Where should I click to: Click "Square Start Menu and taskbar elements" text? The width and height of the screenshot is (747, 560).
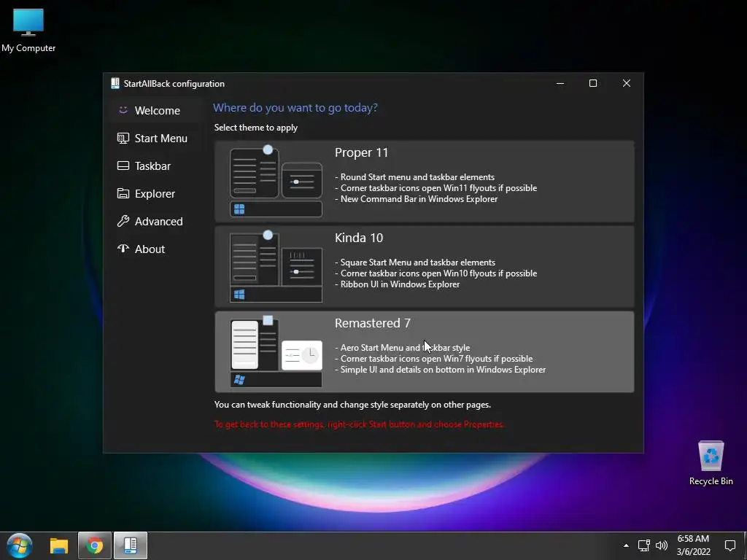coord(418,262)
